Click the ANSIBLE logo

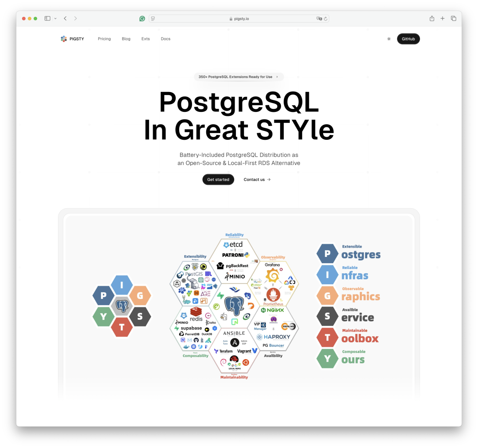[234, 333]
